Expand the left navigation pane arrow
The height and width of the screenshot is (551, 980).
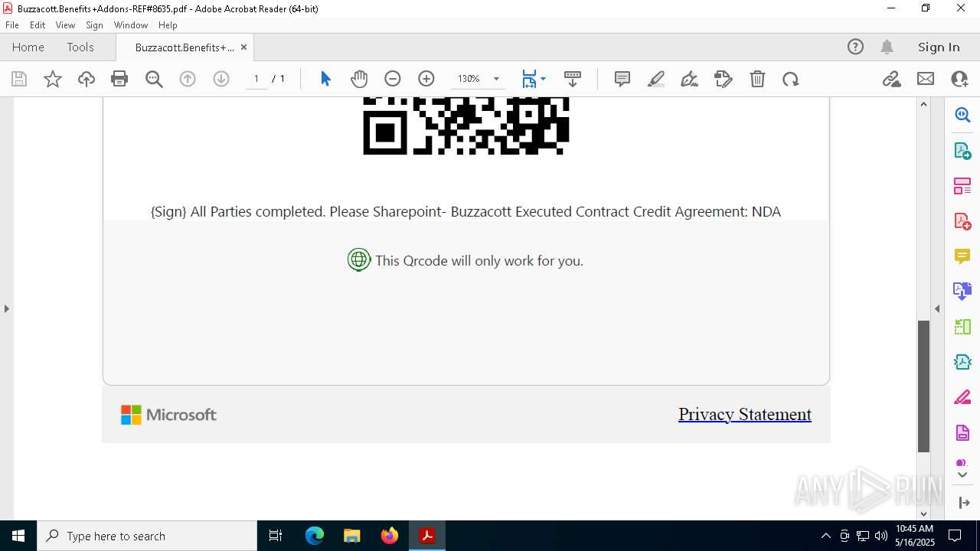(6, 308)
